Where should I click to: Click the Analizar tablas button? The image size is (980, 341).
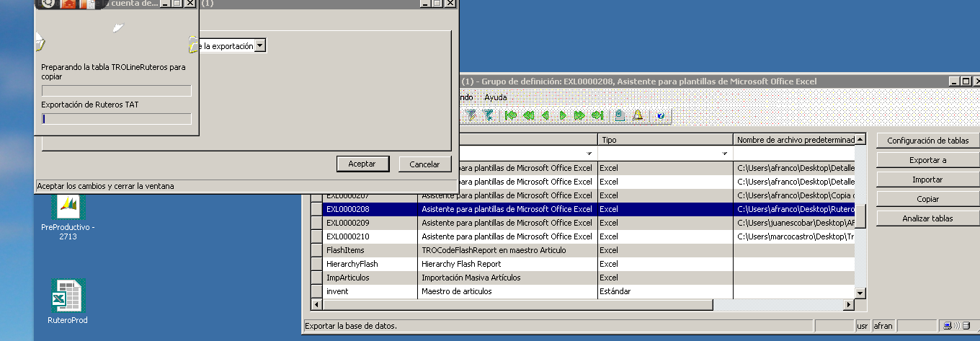[x=927, y=218]
